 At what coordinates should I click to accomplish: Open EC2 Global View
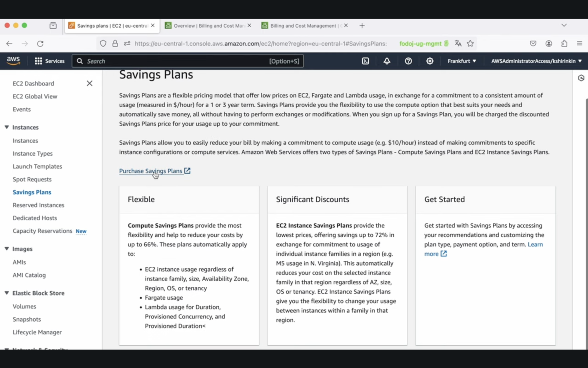click(x=35, y=96)
